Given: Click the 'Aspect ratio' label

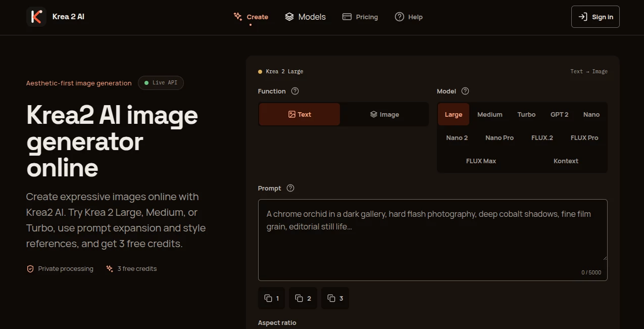Looking at the screenshot, I should click(x=277, y=322).
